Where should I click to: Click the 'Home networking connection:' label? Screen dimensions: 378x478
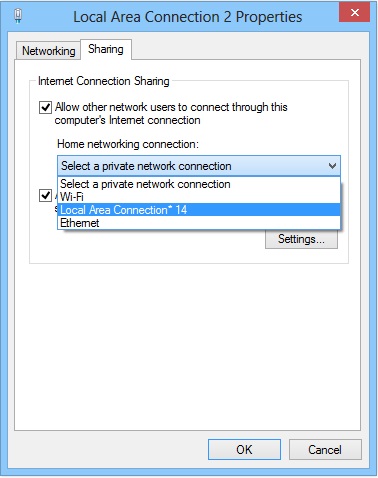click(128, 144)
